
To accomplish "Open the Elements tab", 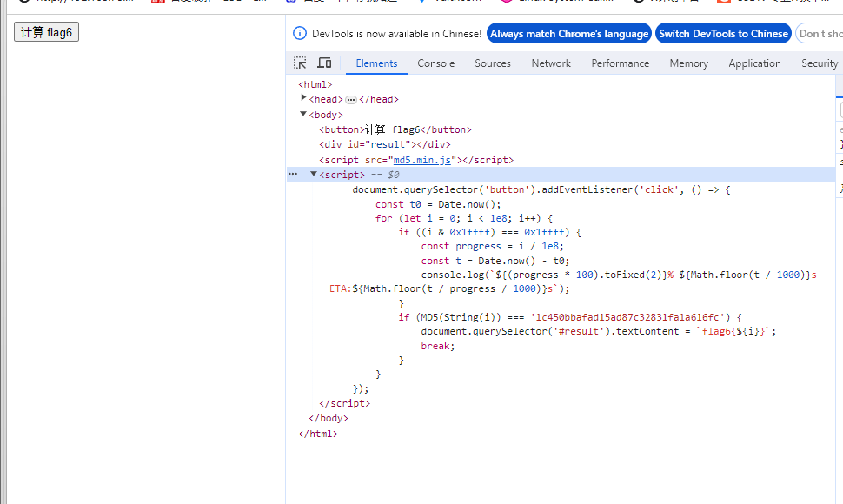I will point(376,63).
